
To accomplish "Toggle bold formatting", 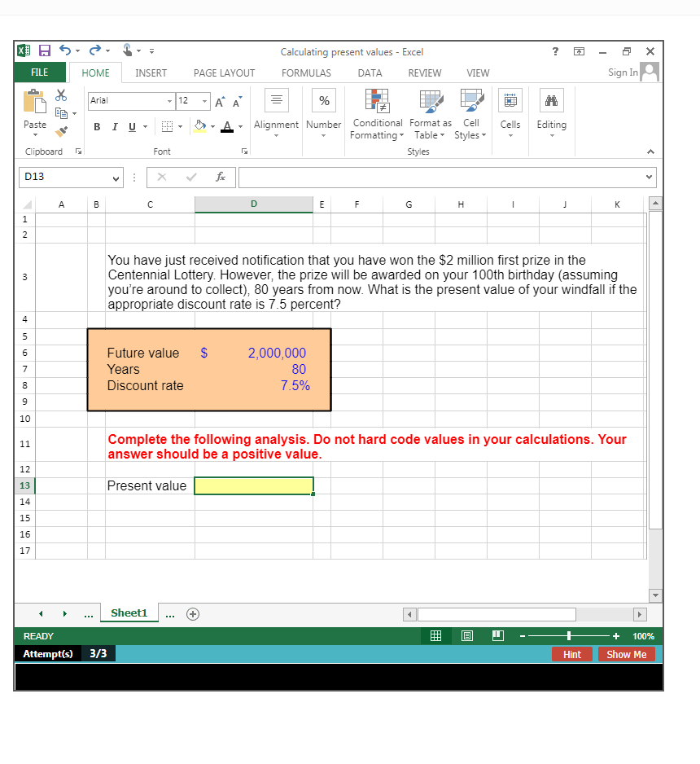I will pyautogui.click(x=96, y=127).
